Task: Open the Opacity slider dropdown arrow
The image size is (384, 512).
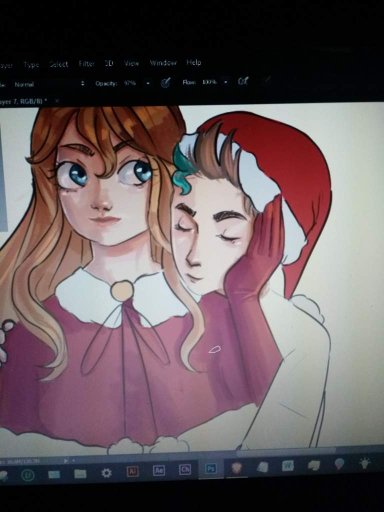Action: tap(148, 83)
